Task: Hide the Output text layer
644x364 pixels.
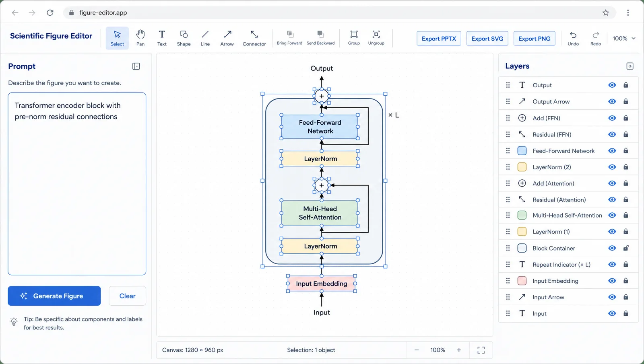Action: (x=612, y=85)
